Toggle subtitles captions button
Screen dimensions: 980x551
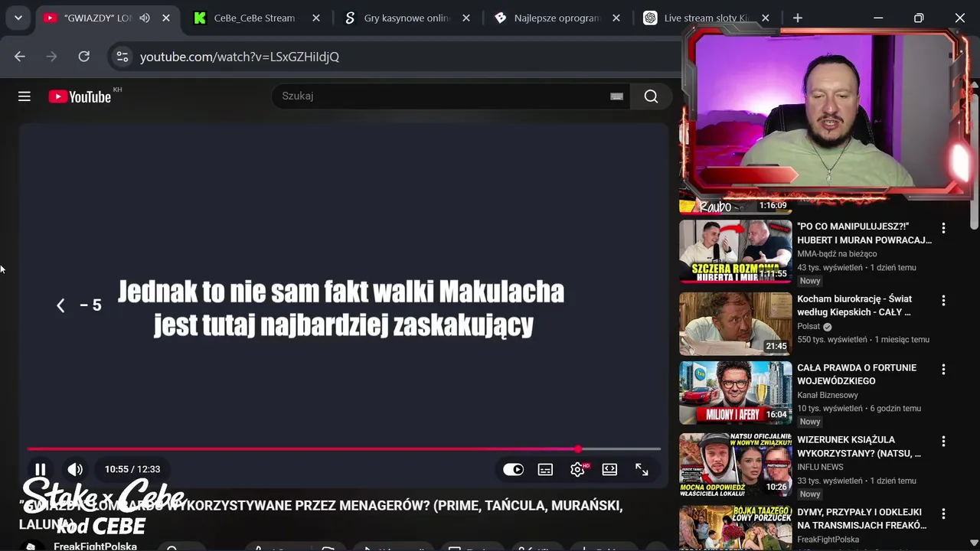click(545, 470)
